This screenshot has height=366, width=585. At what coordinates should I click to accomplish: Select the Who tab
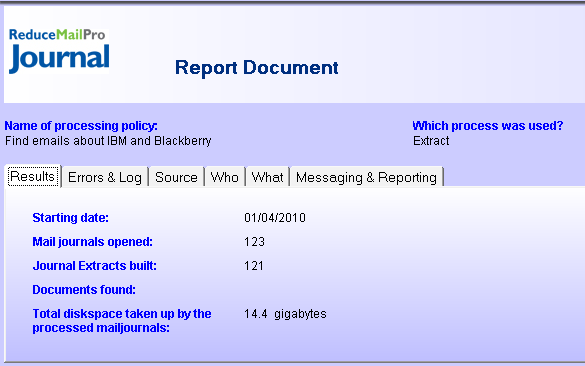[225, 177]
